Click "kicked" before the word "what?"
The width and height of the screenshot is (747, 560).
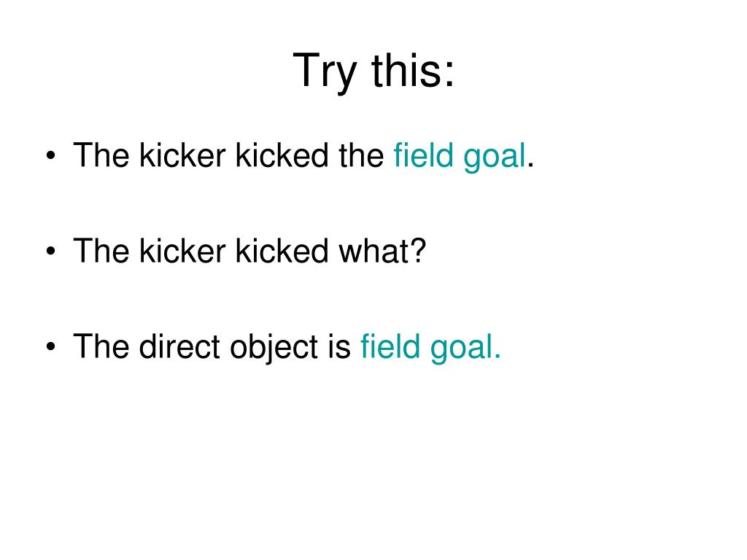point(282,251)
